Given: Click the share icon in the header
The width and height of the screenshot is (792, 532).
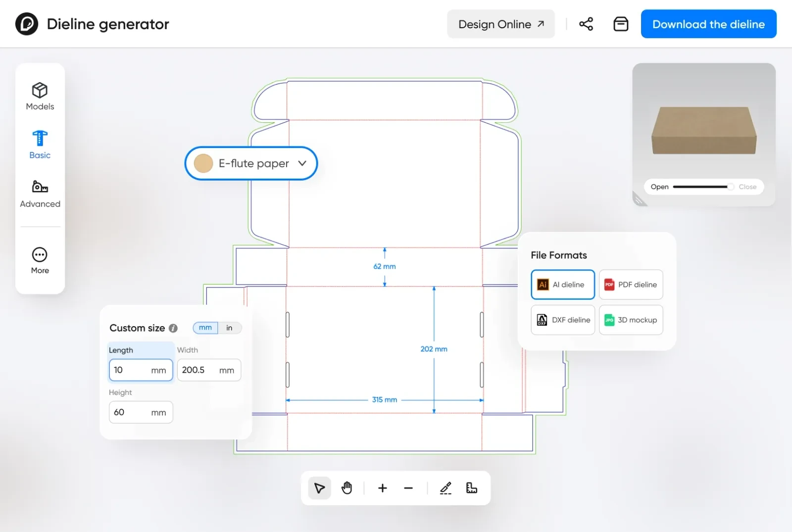Looking at the screenshot, I should pos(586,23).
